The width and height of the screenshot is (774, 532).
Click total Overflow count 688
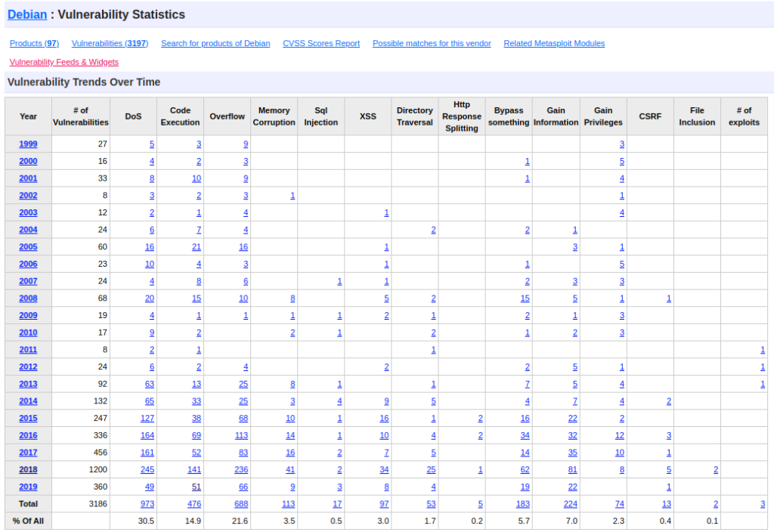click(240, 504)
